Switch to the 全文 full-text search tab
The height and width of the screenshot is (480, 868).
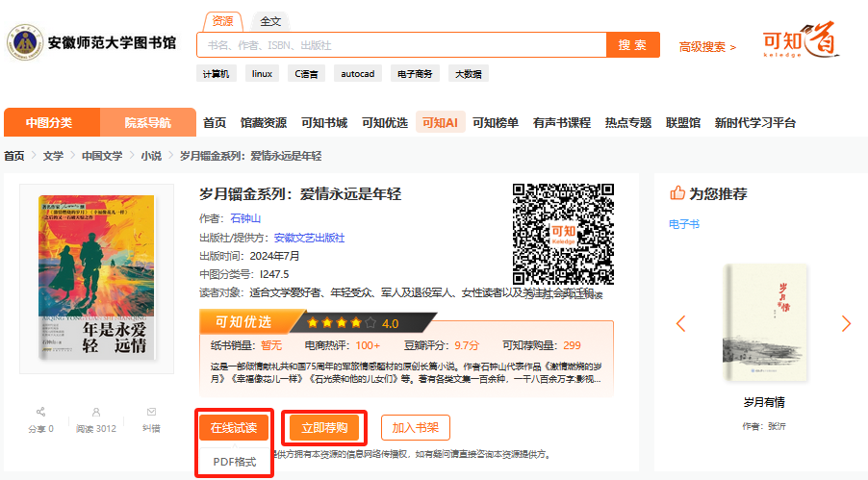pyautogui.click(x=271, y=21)
